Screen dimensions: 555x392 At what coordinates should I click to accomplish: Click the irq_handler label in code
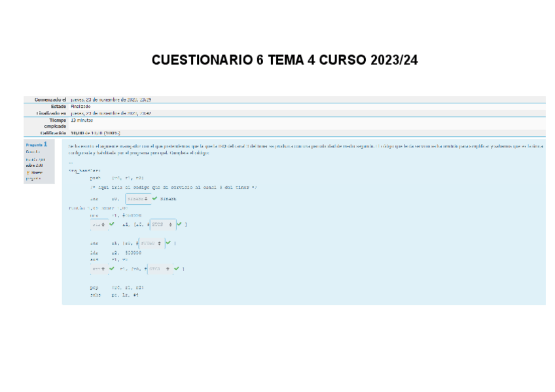pos(84,171)
